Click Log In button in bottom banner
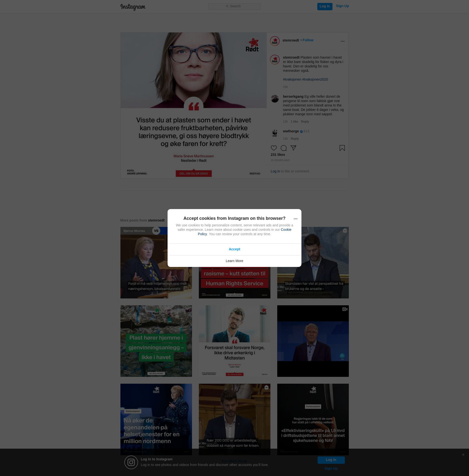The width and height of the screenshot is (469, 476). point(331,460)
